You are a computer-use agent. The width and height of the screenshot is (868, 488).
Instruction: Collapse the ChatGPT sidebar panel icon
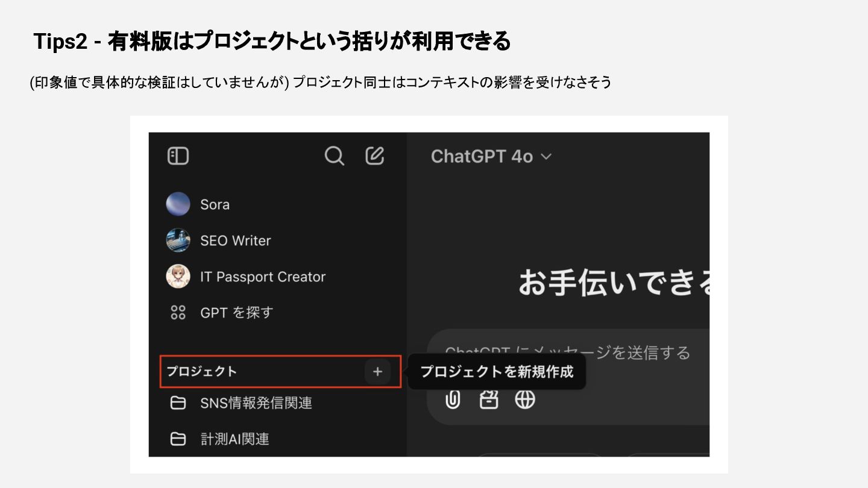[178, 156]
